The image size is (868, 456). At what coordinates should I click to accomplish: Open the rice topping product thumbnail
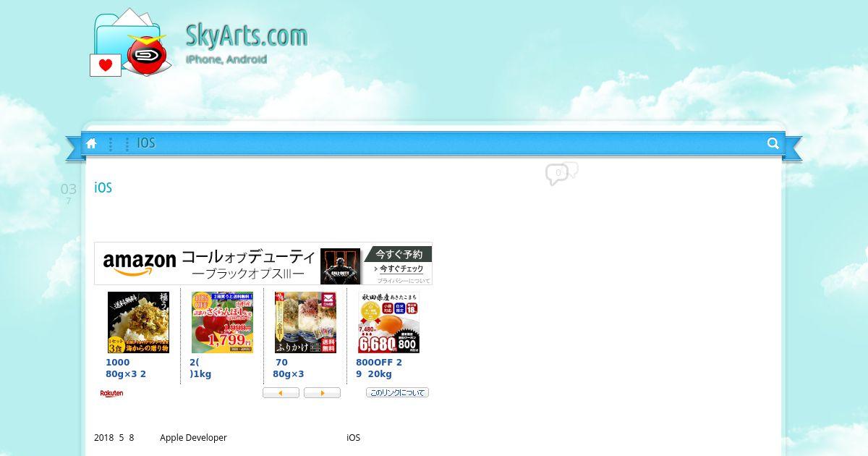138,322
